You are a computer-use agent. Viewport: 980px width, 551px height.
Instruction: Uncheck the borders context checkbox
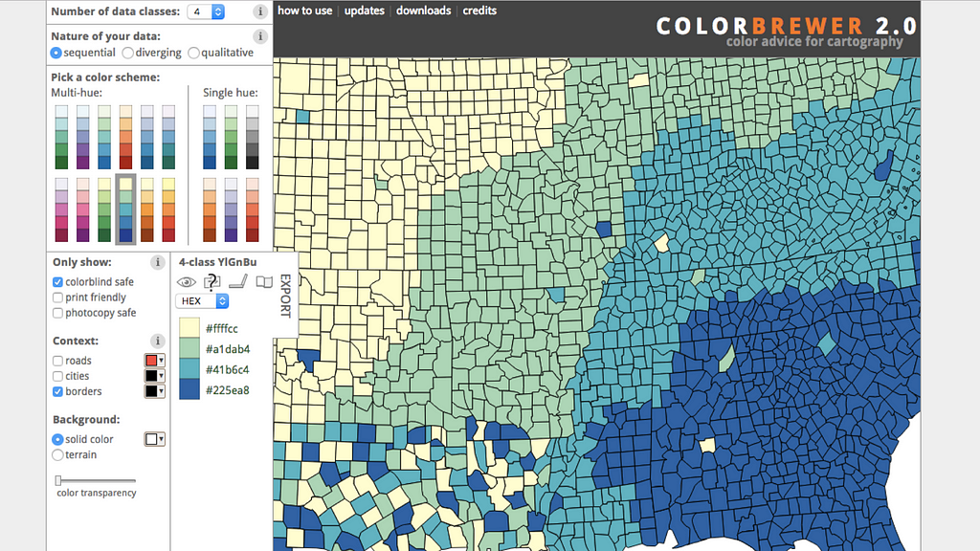57,391
